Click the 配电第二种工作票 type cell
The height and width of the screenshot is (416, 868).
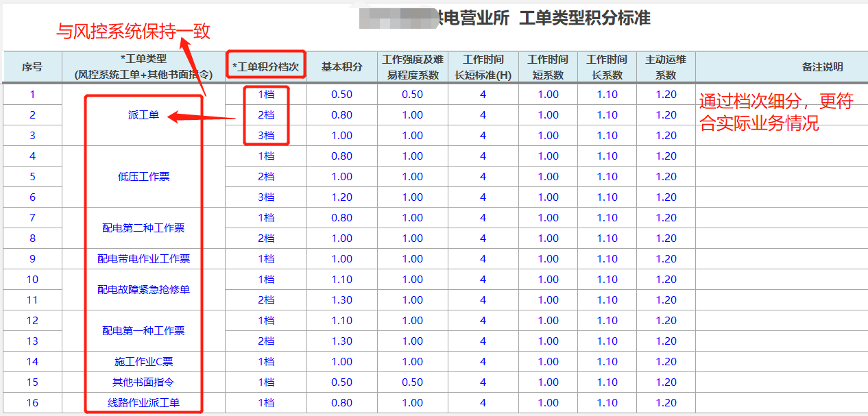[143, 228]
